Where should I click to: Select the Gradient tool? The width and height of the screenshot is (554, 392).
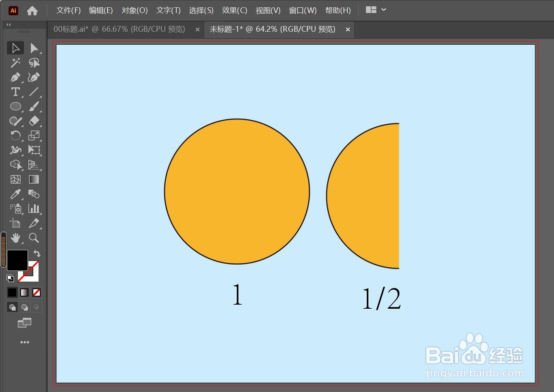[34, 180]
